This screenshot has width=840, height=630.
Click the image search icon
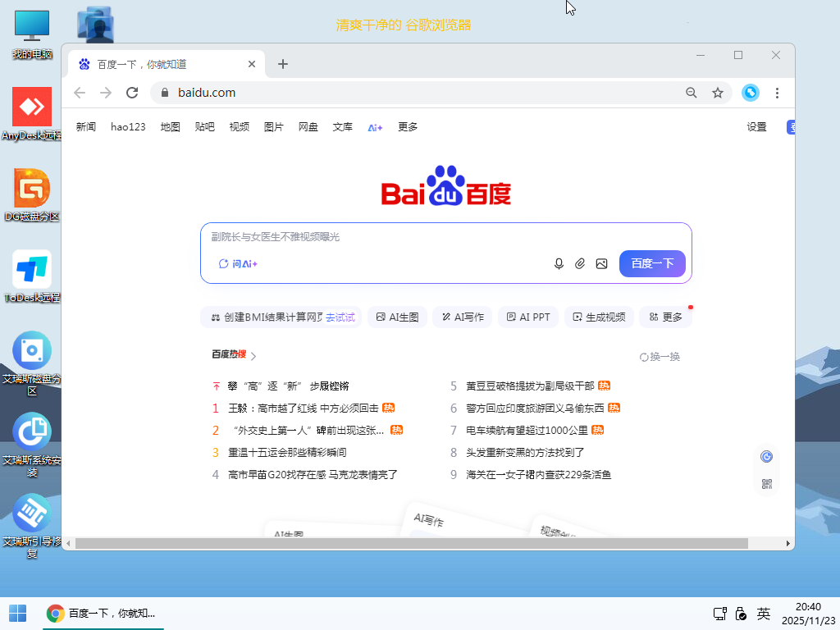coord(601,263)
